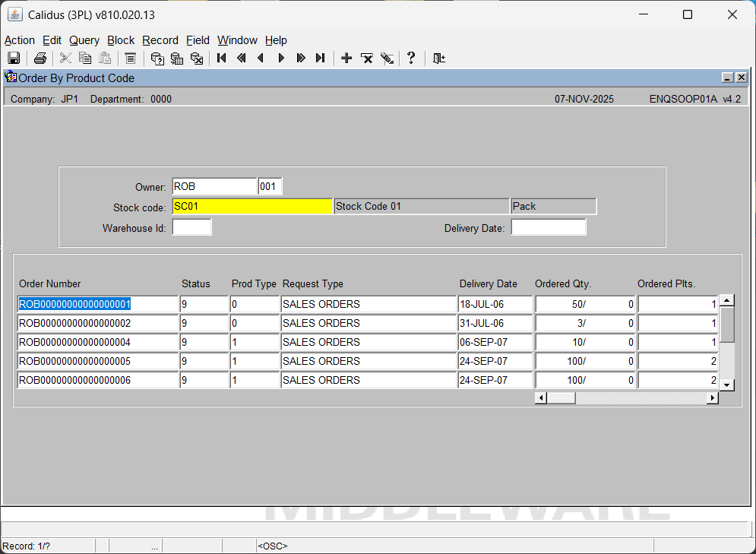Select the Delivery Date filter field
The height and width of the screenshot is (554, 756).
click(x=548, y=227)
